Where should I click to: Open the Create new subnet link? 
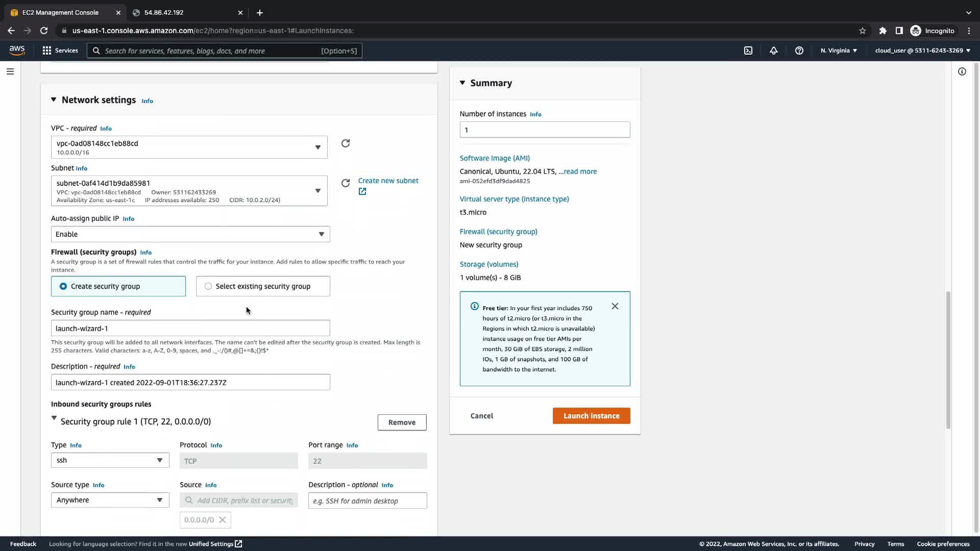pos(388,181)
